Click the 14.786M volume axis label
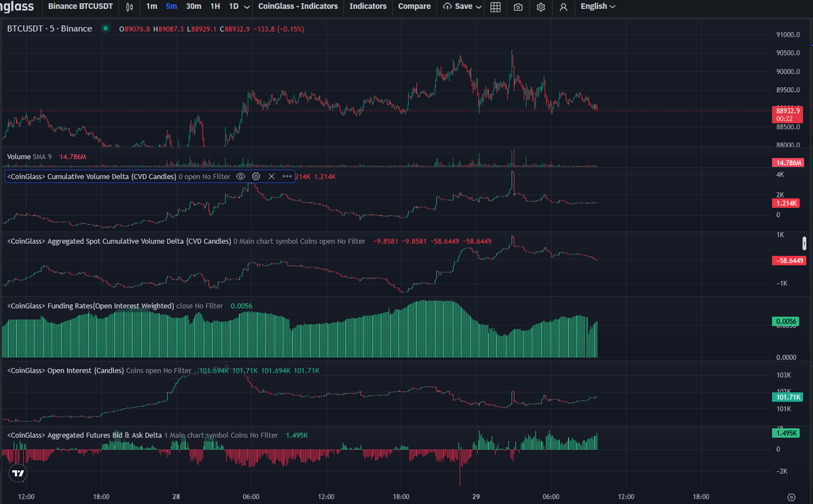The height and width of the screenshot is (504, 813). (787, 163)
